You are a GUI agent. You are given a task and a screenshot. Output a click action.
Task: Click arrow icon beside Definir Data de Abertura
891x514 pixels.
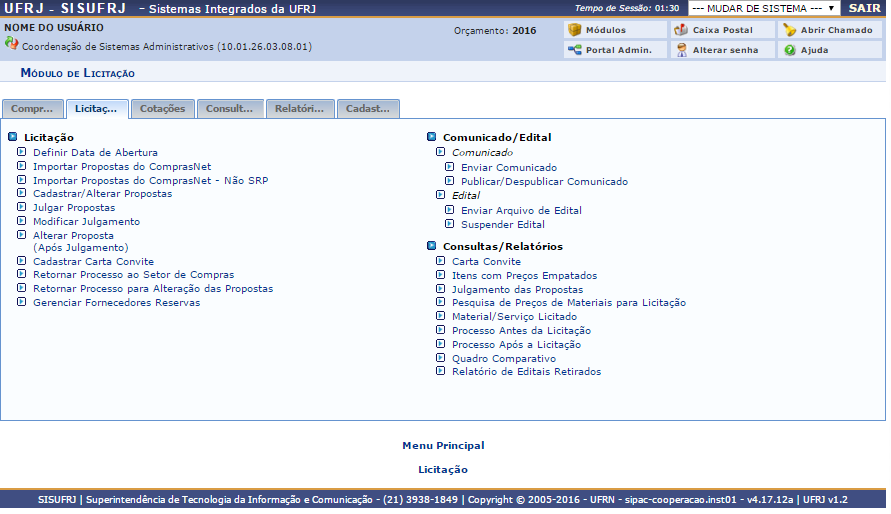click(22, 152)
